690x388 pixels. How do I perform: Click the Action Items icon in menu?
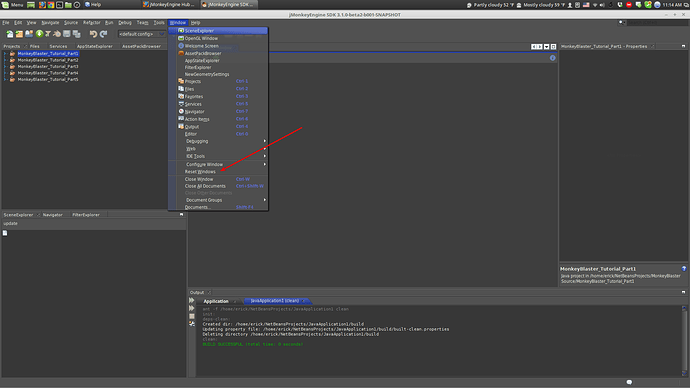click(x=181, y=119)
